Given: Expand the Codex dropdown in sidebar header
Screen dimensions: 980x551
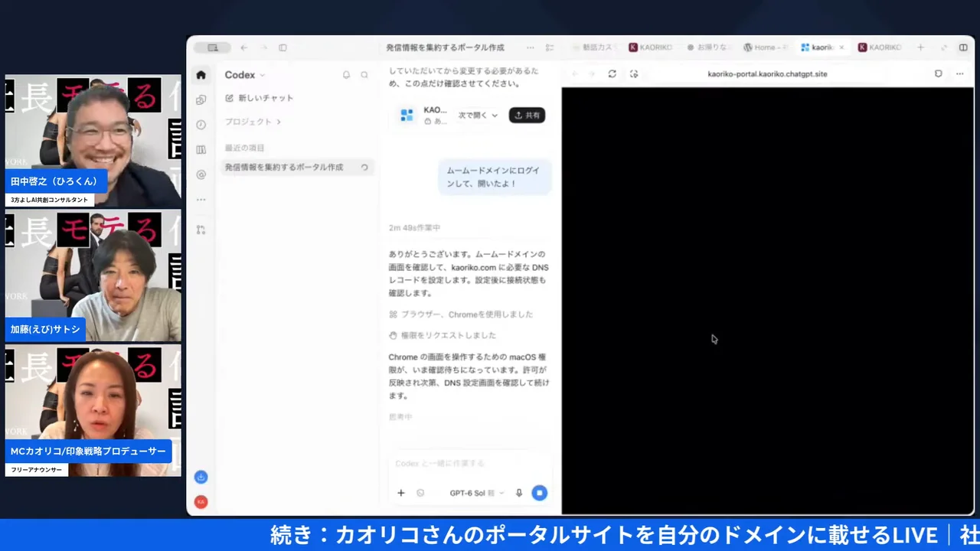Looking at the screenshot, I should (244, 75).
